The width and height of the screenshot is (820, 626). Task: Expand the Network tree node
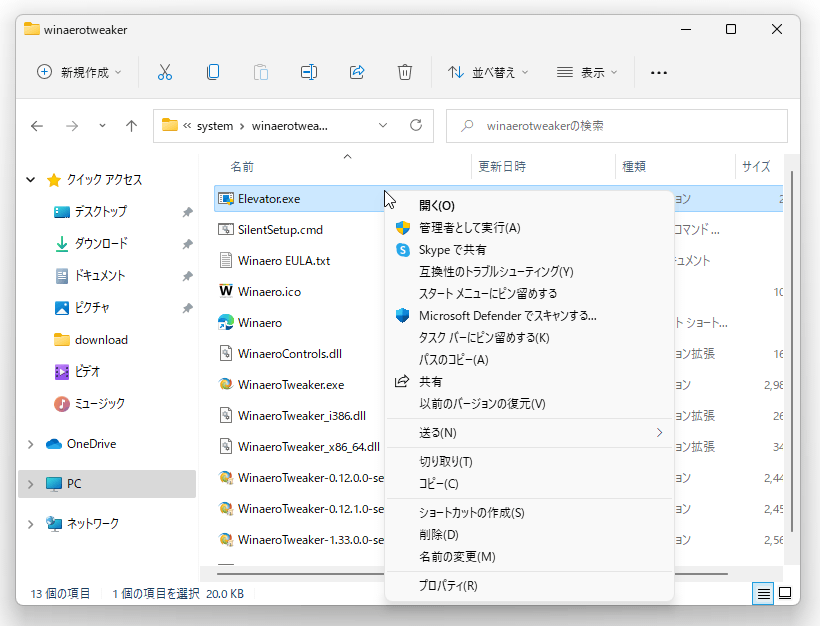(x=31, y=523)
